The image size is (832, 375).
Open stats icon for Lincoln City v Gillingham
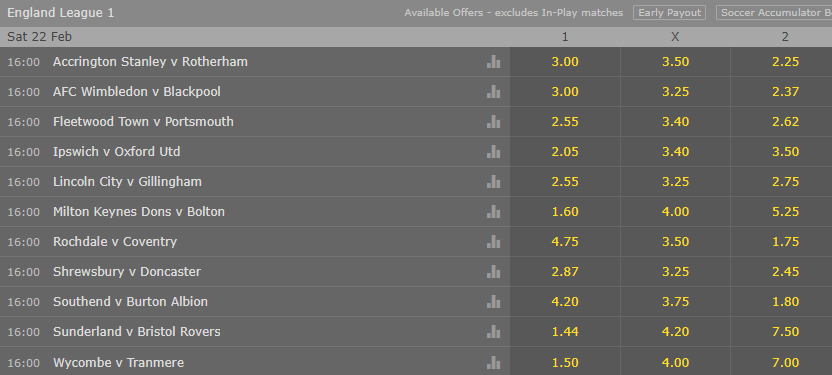click(x=493, y=181)
